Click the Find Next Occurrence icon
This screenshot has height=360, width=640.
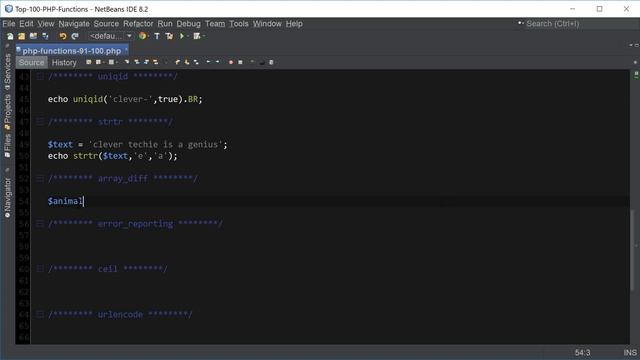tap(146, 62)
